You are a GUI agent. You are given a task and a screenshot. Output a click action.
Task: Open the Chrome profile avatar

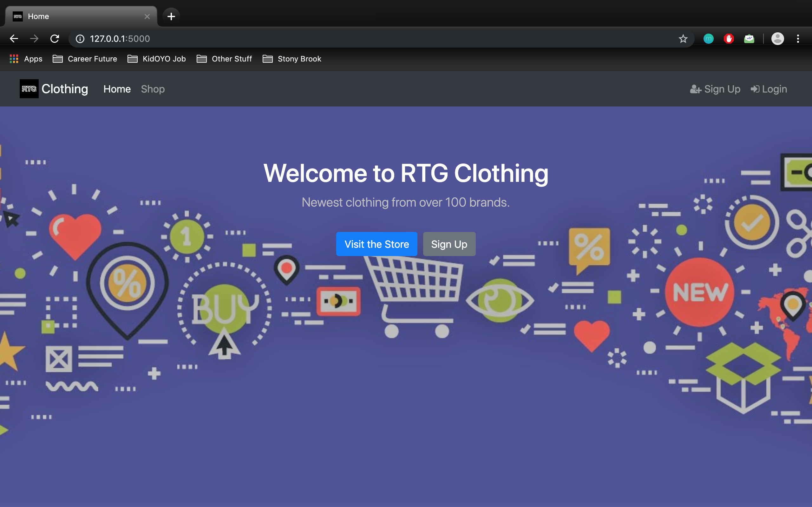(777, 39)
